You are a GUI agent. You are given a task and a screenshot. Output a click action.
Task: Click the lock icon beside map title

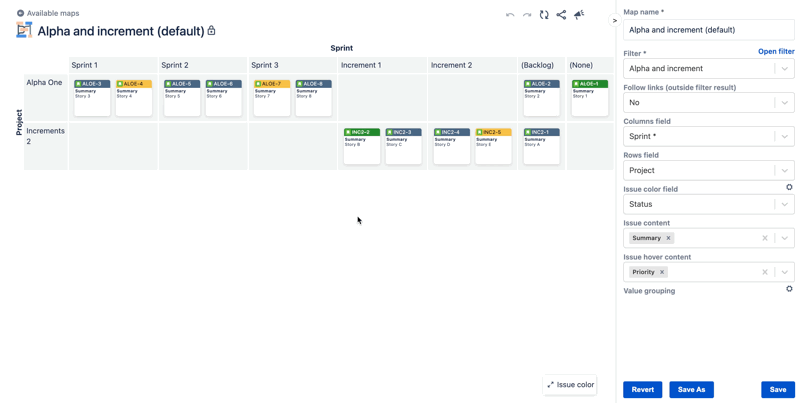click(x=211, y=31)
